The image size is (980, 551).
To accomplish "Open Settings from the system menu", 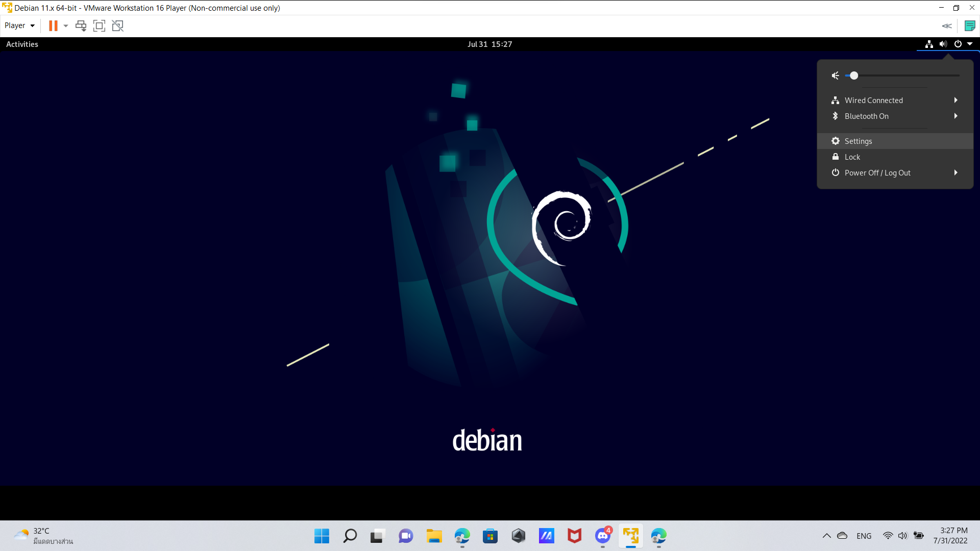I will coord(895,141).
